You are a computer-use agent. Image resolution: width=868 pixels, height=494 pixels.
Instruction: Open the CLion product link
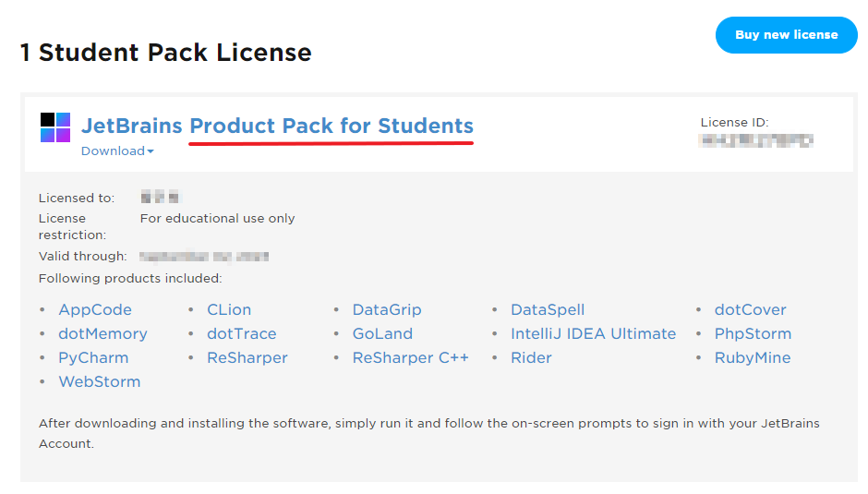click(229, 309)
